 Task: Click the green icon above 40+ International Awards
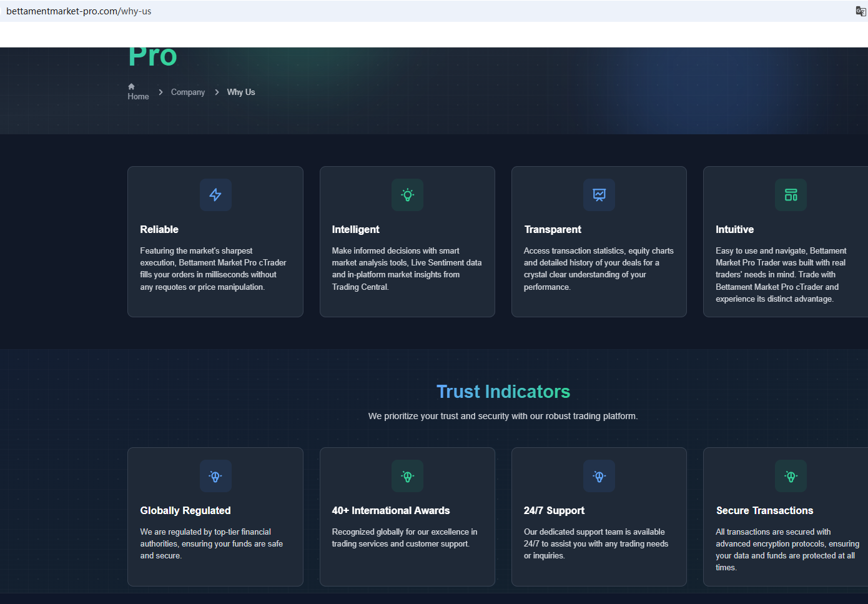pos(407,476)
